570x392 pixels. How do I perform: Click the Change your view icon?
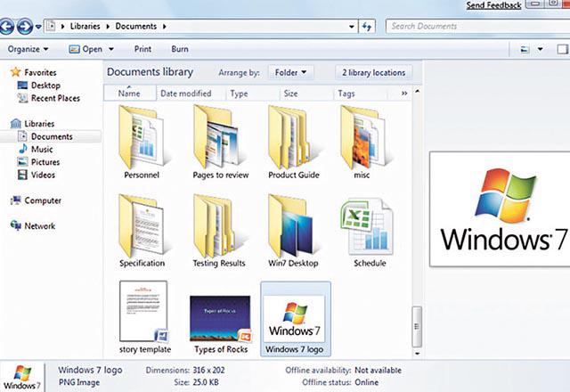tap(525, 49)
